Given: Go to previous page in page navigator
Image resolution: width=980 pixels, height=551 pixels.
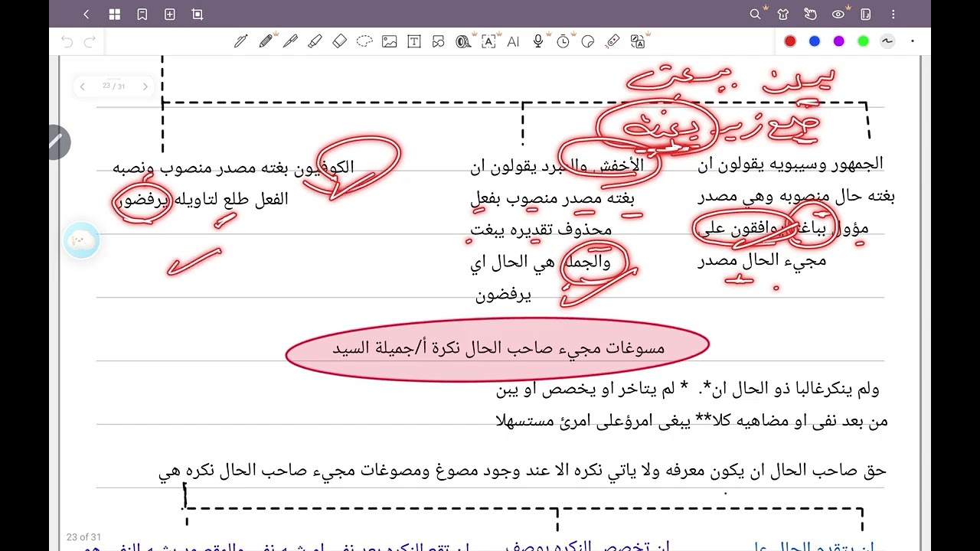Looking at the screenshot, I should pos(83,86).
